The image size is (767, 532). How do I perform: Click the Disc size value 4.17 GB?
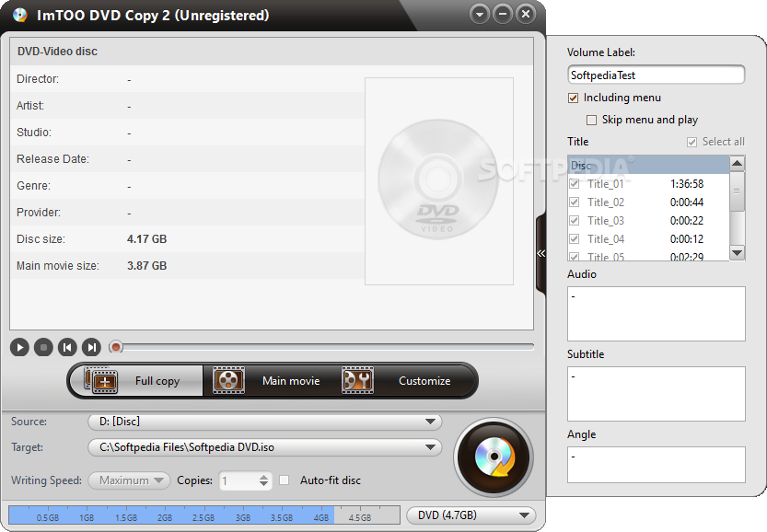pyautogui.click(x=146, y=239)
